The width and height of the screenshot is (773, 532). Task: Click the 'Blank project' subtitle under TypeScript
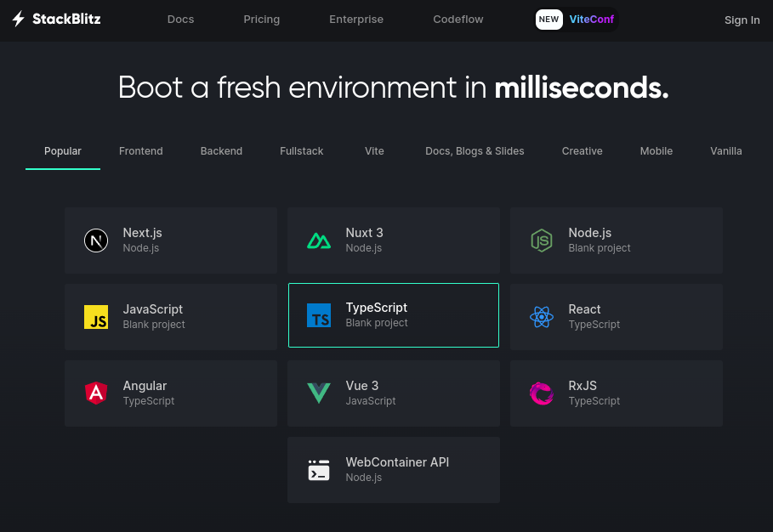pyautogui.click(x=377, y=323)
